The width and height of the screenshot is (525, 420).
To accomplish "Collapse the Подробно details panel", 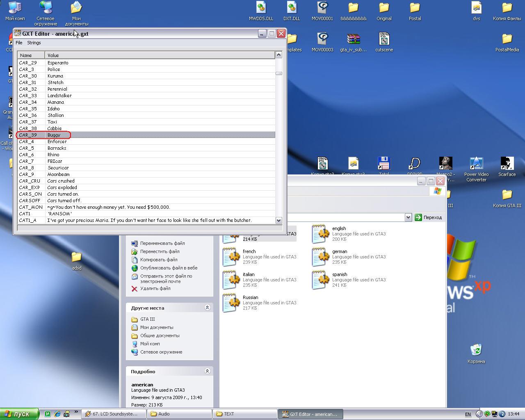I will click(207, 371).
